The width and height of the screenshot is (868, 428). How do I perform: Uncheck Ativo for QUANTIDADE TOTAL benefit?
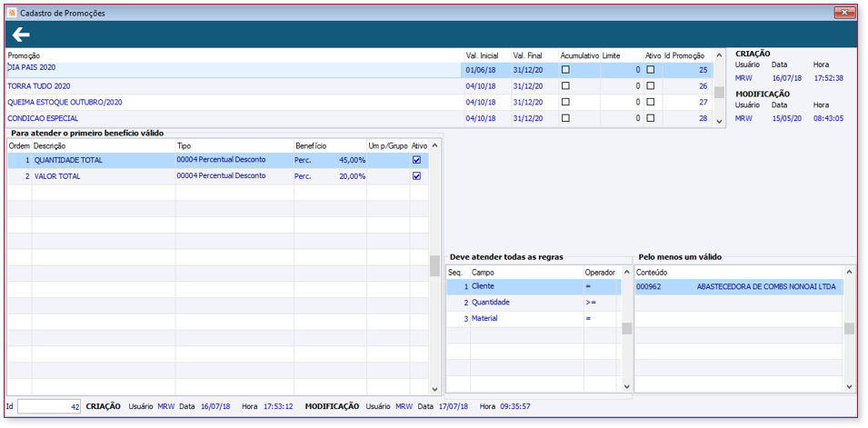pos(417,159)
